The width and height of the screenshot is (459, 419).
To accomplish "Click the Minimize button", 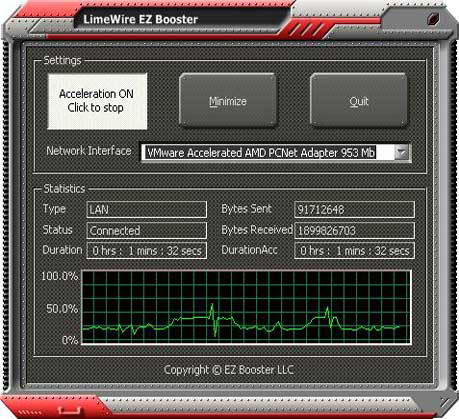I will [x=228, y=100].
